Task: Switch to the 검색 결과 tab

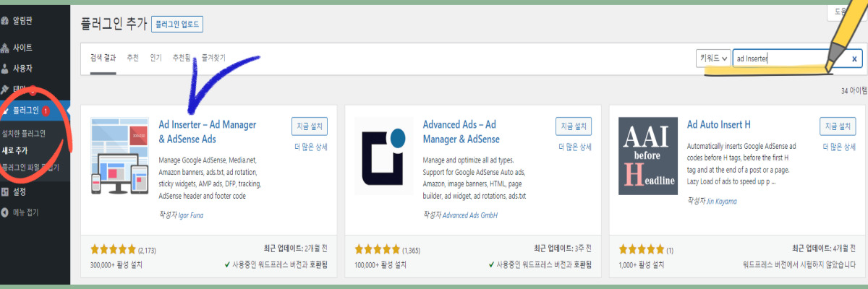Action: [x=103, y=57]
